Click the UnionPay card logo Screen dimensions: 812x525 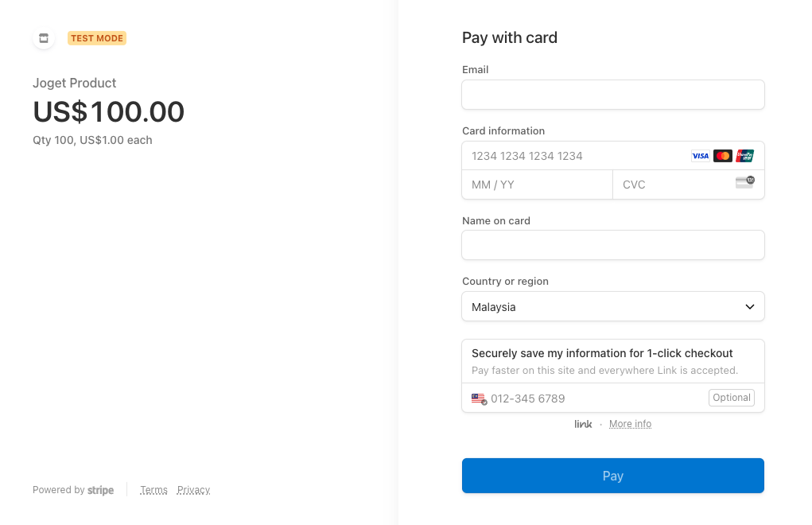click(745, 156)
